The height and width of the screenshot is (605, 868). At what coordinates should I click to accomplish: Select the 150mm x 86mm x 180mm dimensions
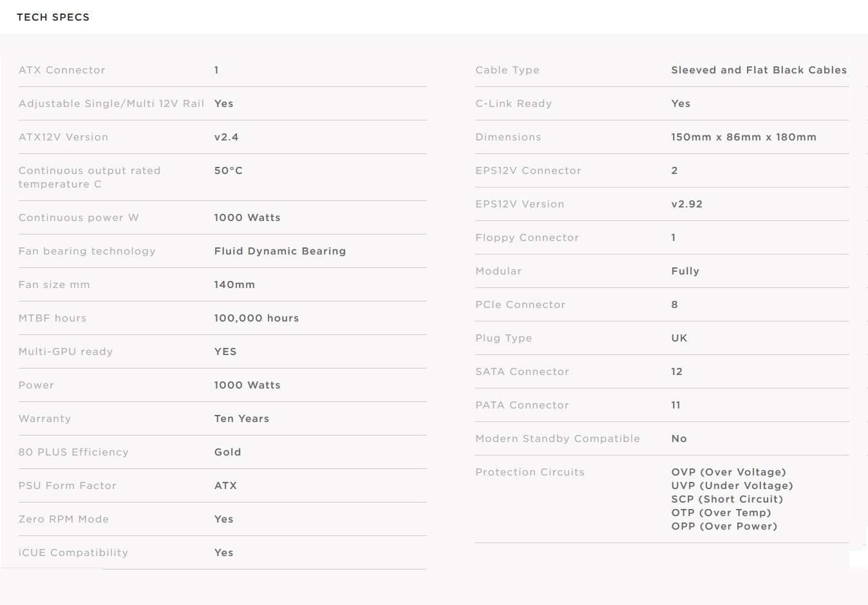click(x=743, y=137)
